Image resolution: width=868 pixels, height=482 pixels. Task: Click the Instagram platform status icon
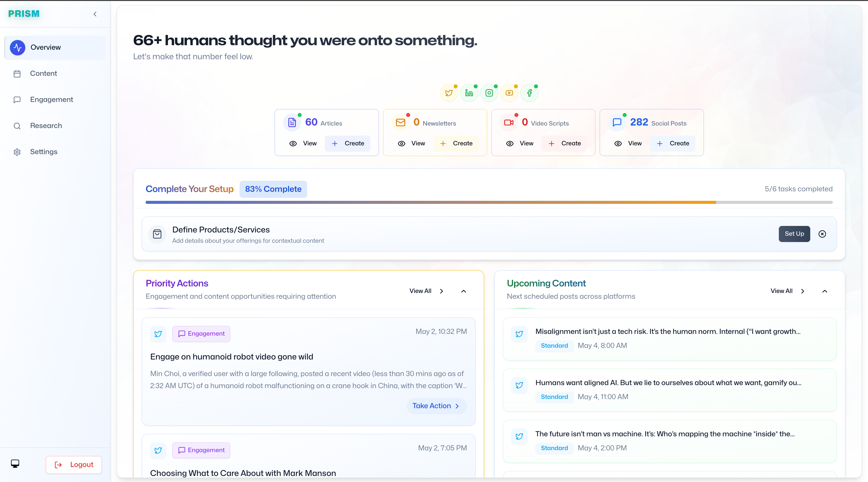click(x=489, y=93)
